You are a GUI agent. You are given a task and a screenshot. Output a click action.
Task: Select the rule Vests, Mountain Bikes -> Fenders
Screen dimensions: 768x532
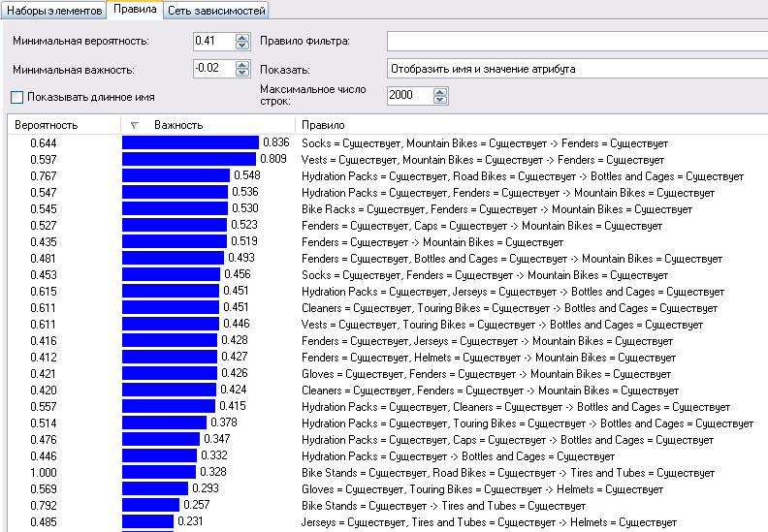tap(483, 160)
